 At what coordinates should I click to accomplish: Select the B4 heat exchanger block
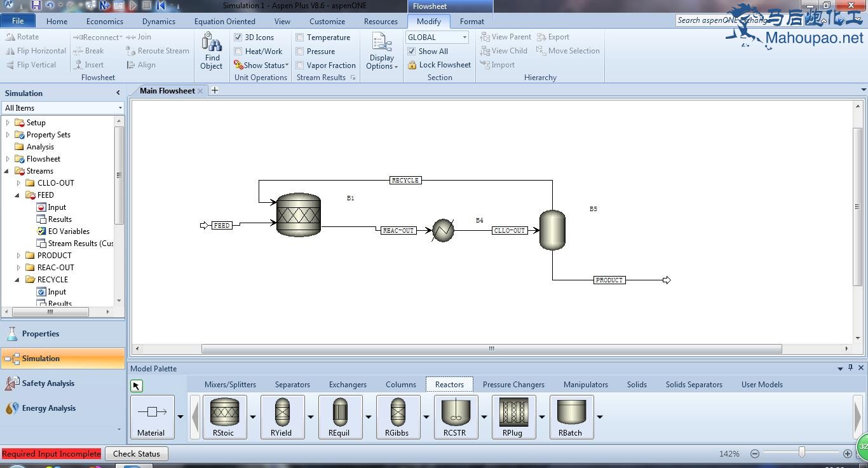click(444, 230)
